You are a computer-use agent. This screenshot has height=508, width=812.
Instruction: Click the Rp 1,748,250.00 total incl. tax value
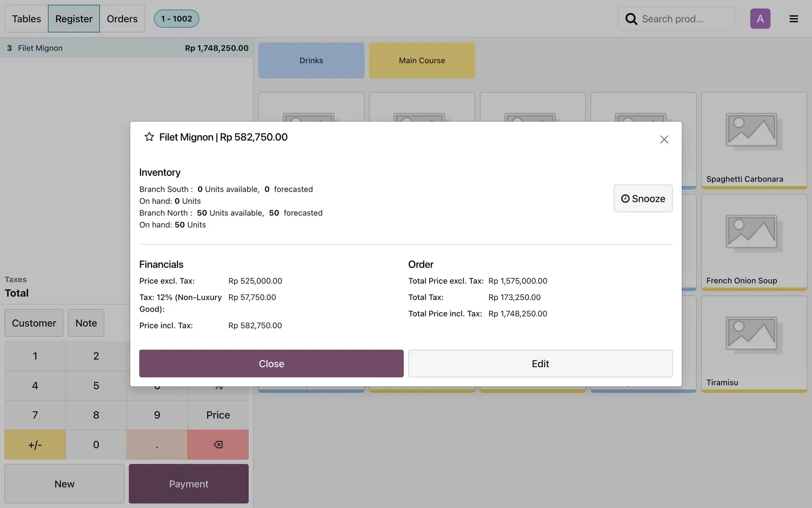[518, 314]
